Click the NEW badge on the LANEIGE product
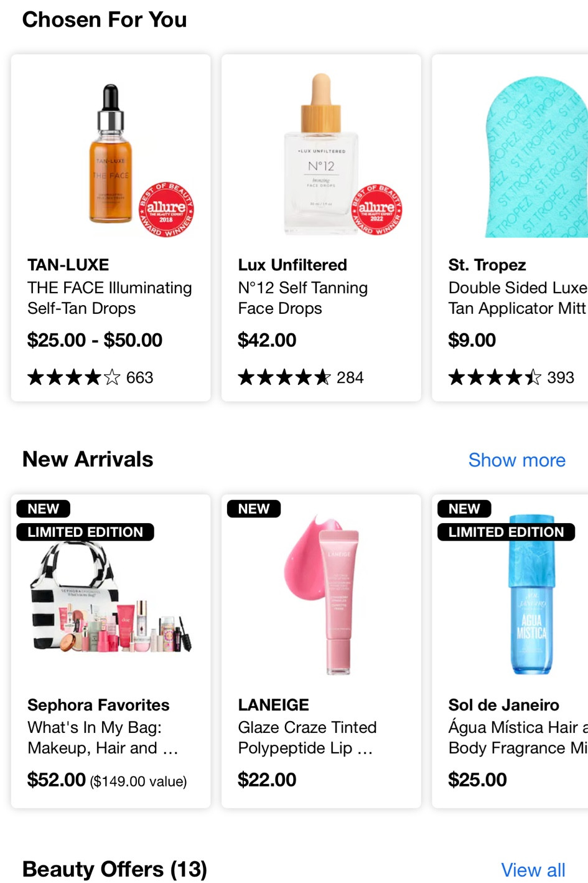The height and width of the screenshot is (883, 588). coord(253,508)
